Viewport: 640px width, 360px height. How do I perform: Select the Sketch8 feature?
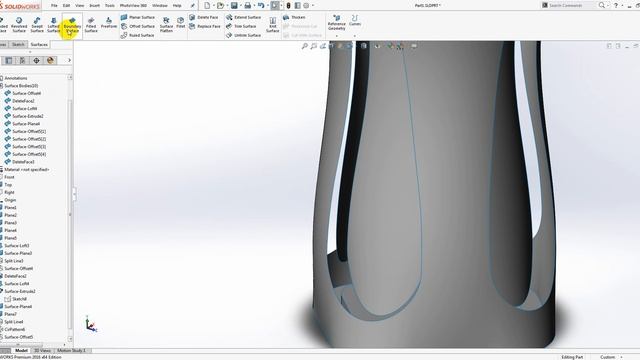click(16, 299)
